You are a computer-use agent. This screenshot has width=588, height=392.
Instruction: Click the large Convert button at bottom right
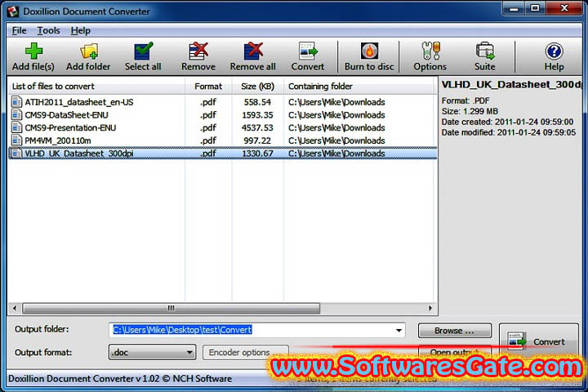point(538,341)
